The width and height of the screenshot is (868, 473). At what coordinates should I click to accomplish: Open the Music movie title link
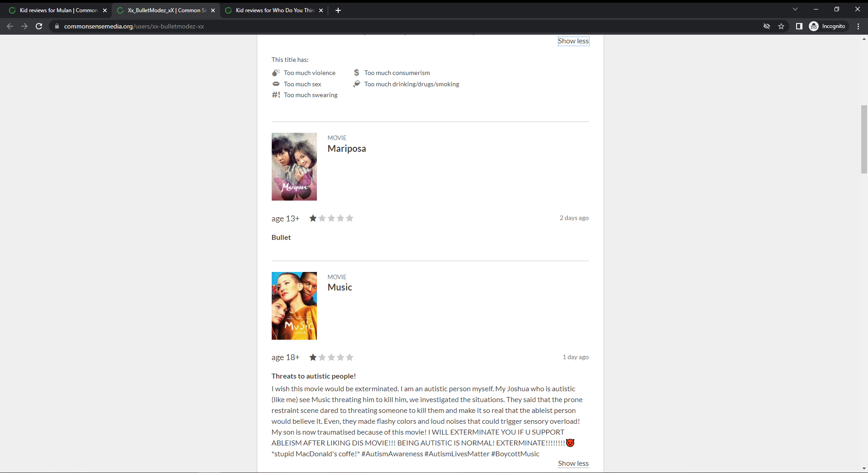[340, 287]
